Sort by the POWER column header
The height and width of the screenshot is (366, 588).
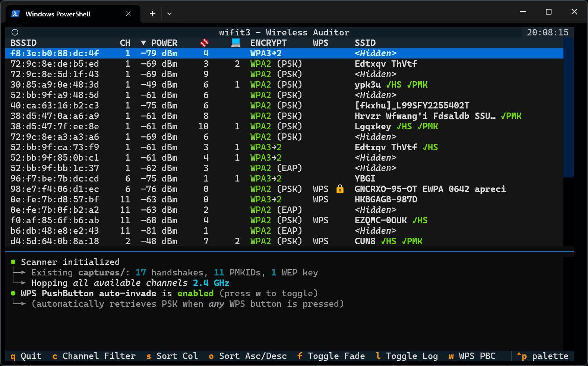click(164, 43)
